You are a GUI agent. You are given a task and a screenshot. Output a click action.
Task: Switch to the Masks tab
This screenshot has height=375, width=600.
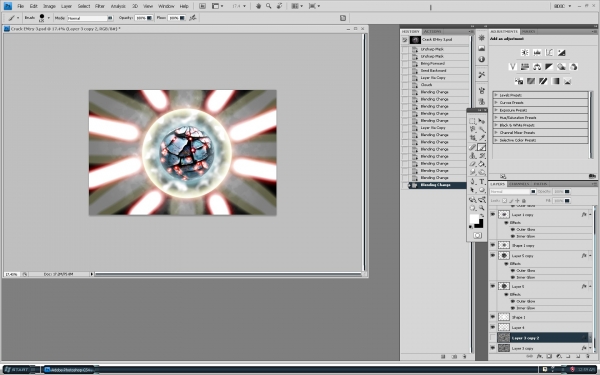[x=528, y=31]
